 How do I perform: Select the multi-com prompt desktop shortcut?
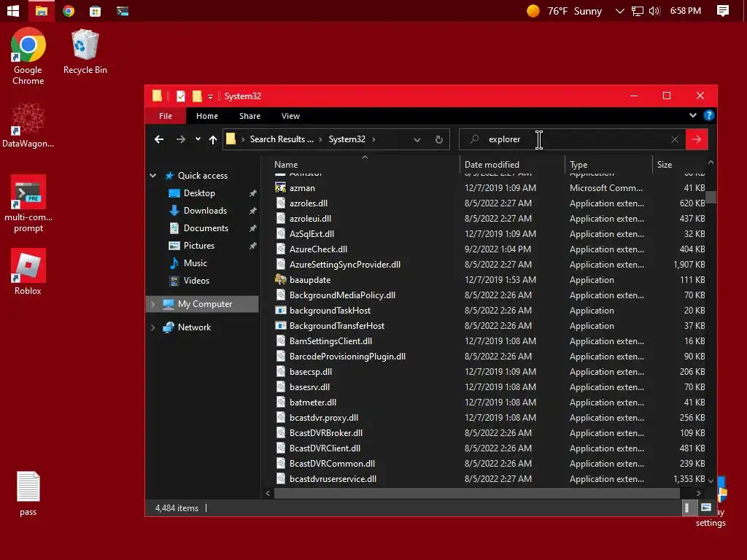coord(28,204)
